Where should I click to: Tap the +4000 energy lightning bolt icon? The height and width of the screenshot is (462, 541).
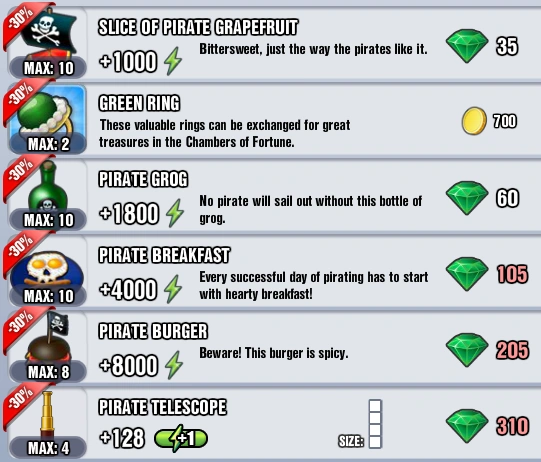tap(173, 289)
